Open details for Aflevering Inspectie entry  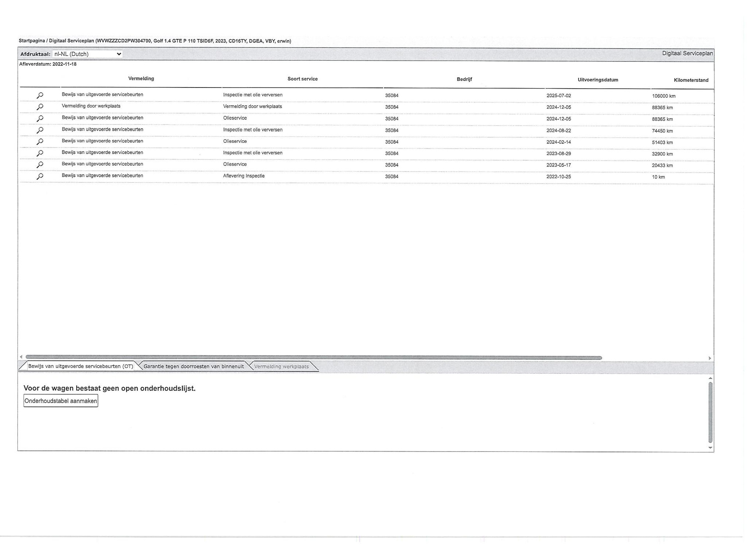[x=40, y=176]
